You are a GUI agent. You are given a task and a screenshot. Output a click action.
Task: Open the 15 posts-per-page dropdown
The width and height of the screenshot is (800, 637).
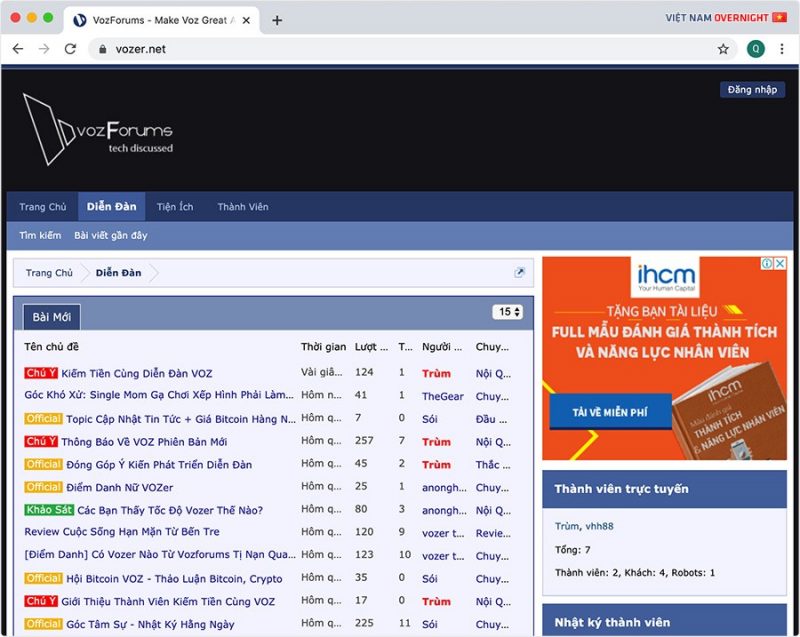[508, 312]
